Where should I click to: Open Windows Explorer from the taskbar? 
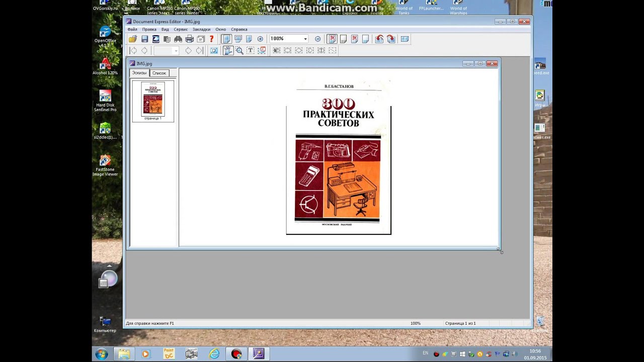124,354
